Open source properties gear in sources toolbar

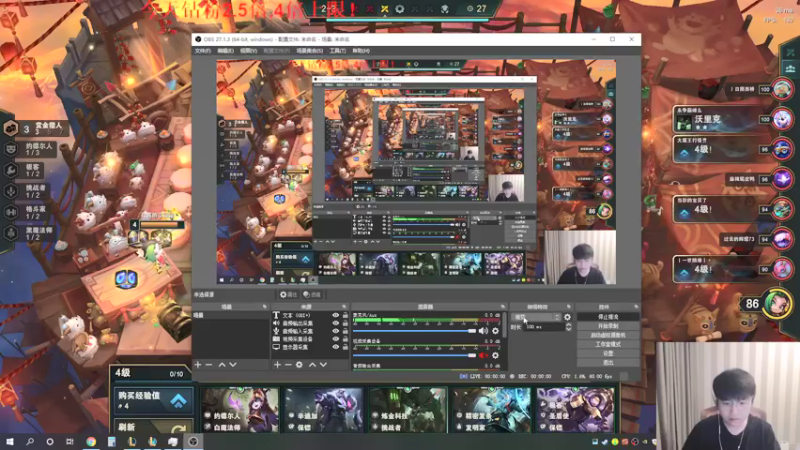299,365
